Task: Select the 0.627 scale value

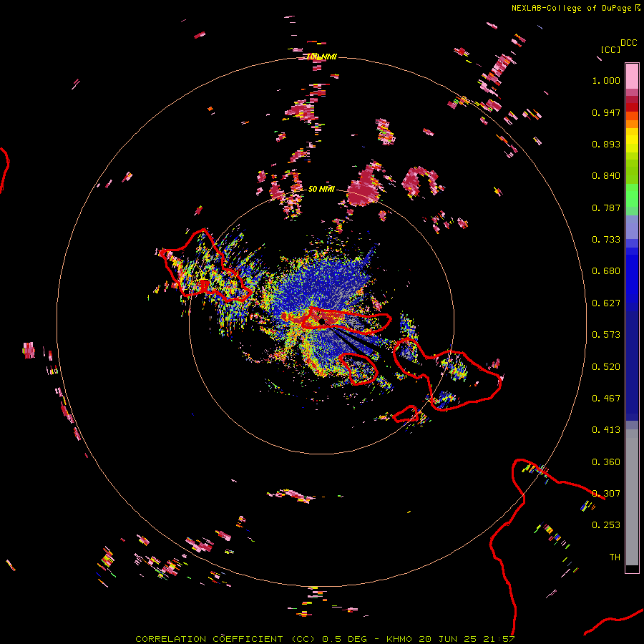Action: coord(606,303)
